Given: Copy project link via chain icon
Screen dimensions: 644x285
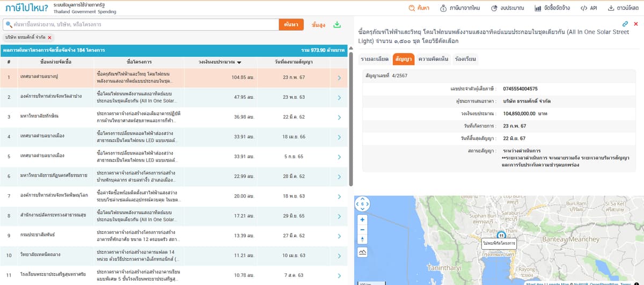Looking at the screenshot, I should (x=625, y=24).
